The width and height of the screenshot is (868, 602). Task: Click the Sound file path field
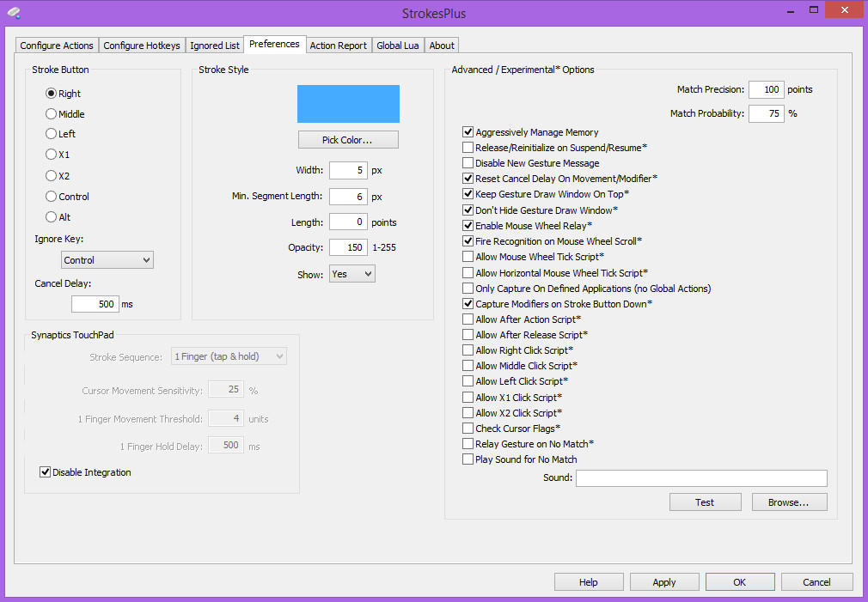coord(701,478)
